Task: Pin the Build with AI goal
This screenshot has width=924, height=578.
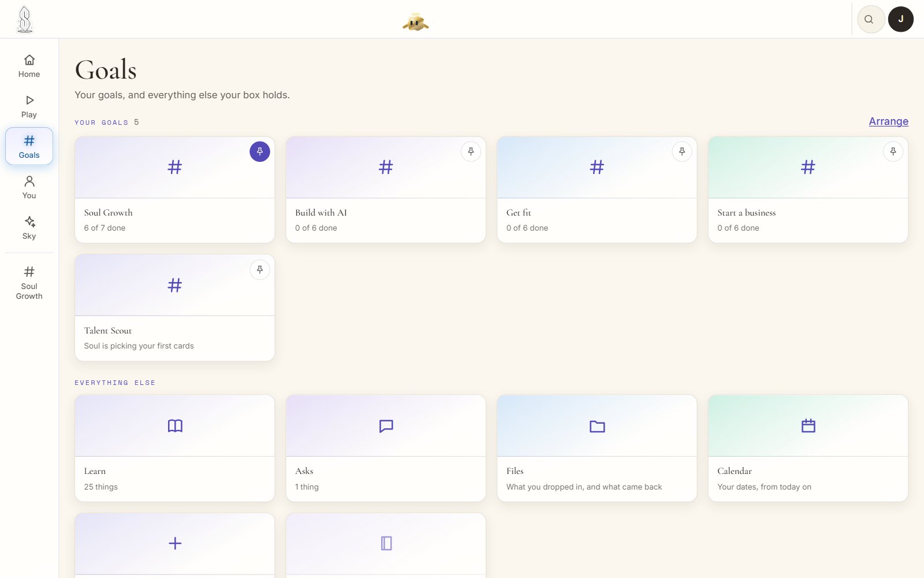Action: 471,151
